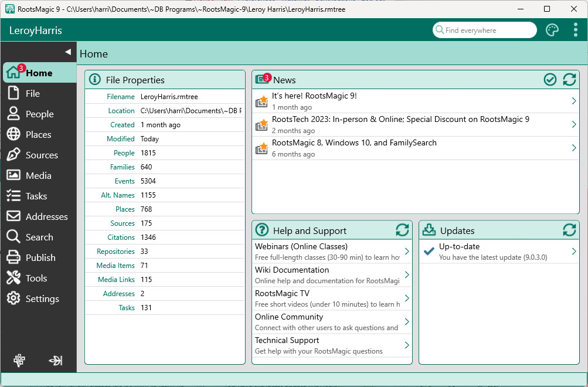The height and width of the screenshot is (387, 588).
Task: Click the arrow-to-bar icon at sidebar bottom
Action: tap(56, 361)
